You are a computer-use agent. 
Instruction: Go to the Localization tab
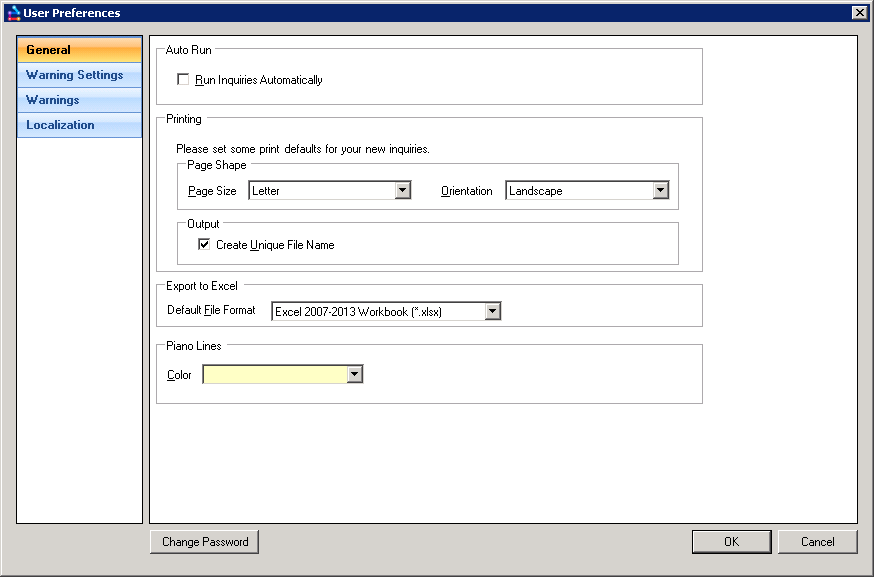point(79,125)
